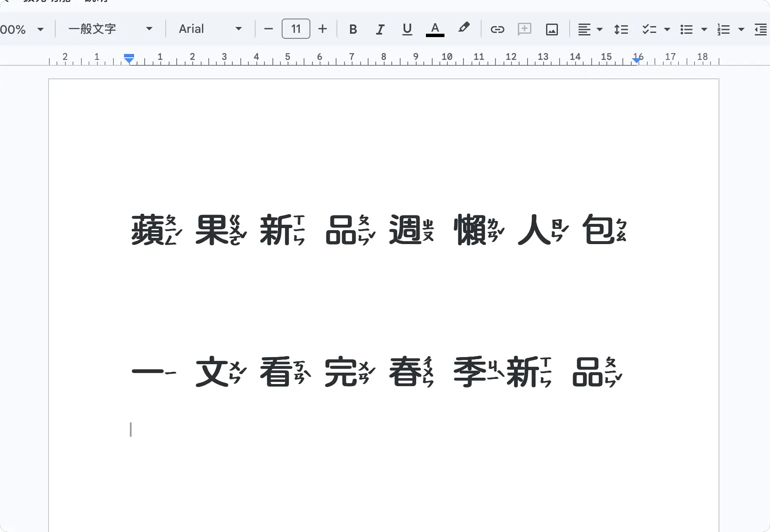Click the decrease indent icon
The height and width of the screenshot is (532, 770).
click(x=761, y=29)
